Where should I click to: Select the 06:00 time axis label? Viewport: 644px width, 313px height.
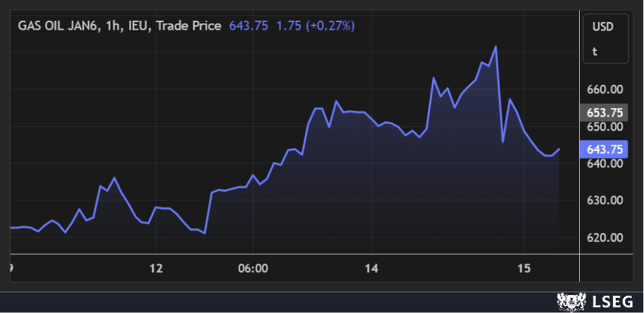click(x=253, y=269)
